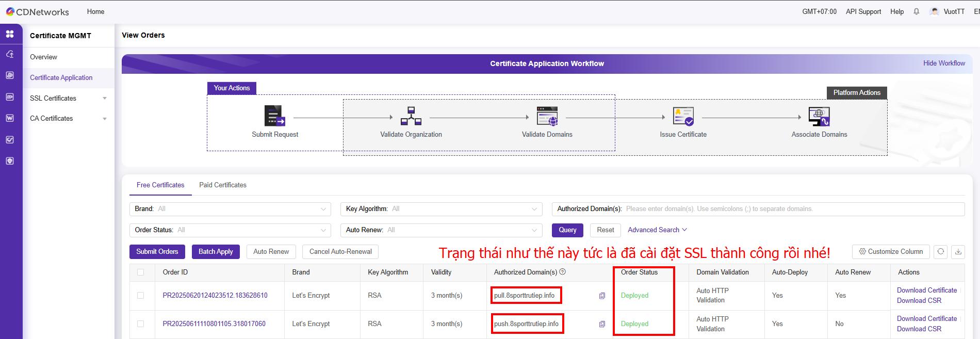Image resolution: width=980 pixels, height=339 pixels.
Task: Click the download list icon
Action: pos(958,252)
